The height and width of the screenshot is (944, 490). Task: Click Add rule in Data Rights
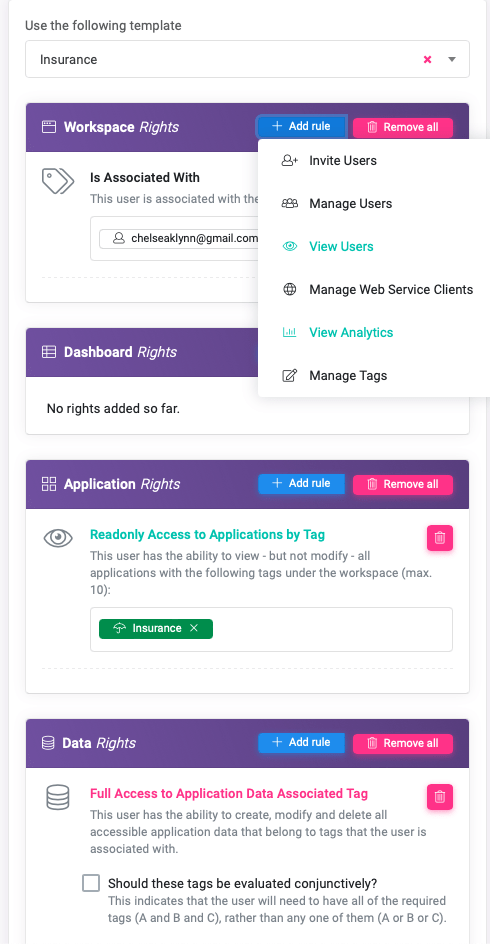pyautogui.click(x=302, y=742)
